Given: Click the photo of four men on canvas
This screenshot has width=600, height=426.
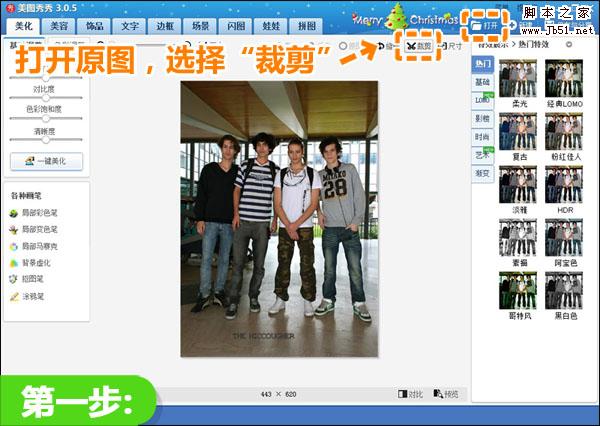Looking at the screenshot, I should (279, 219).
